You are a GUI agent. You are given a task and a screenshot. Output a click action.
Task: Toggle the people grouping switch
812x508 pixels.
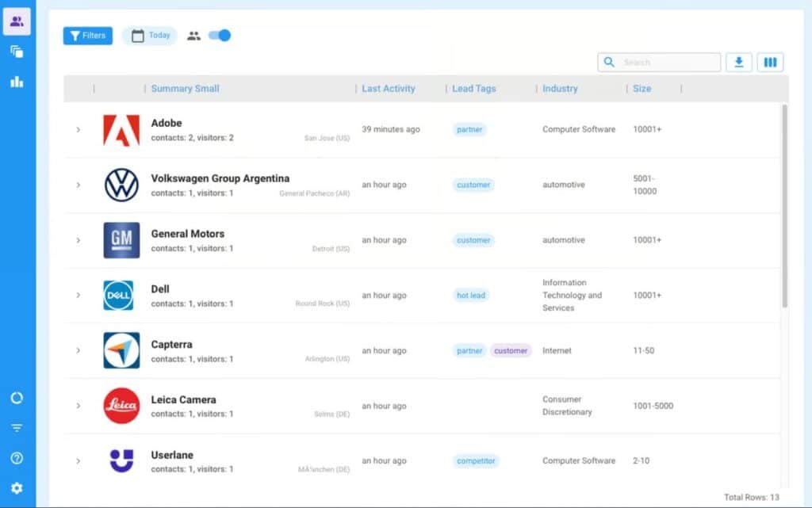pyautogui.click(x=220, y=36)
